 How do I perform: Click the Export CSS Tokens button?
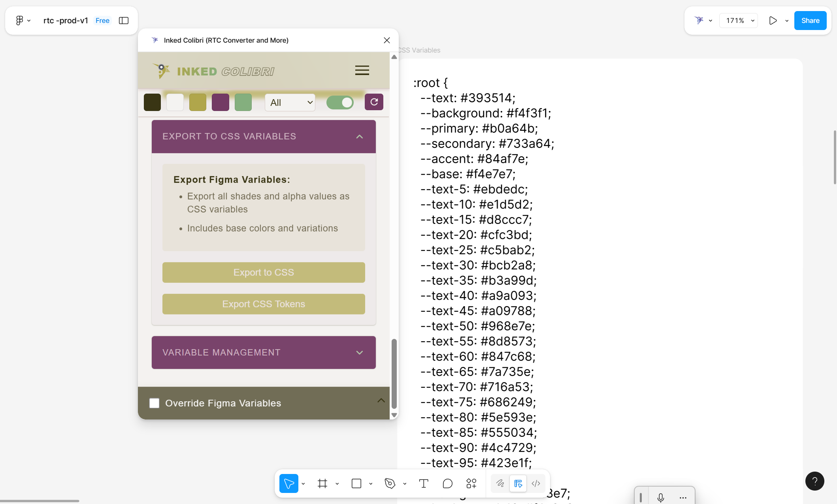point(263,304)
